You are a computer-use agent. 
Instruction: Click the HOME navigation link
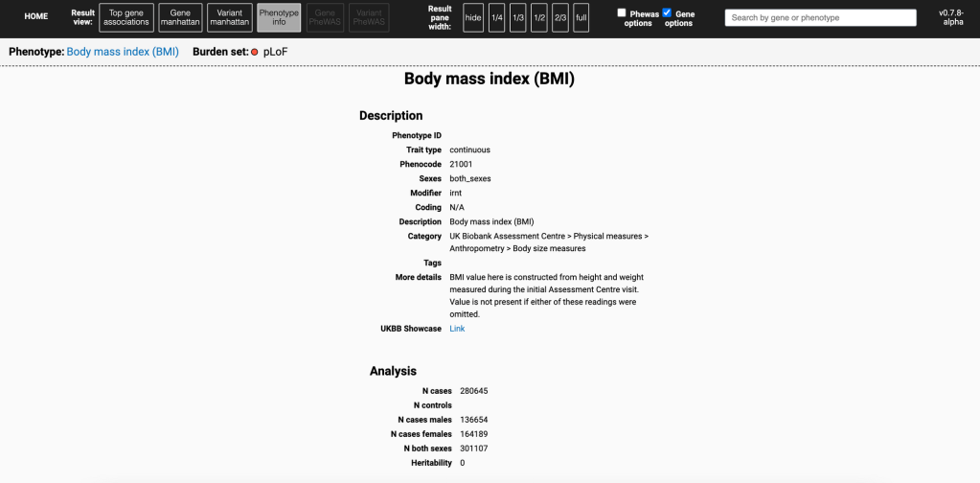35,17
